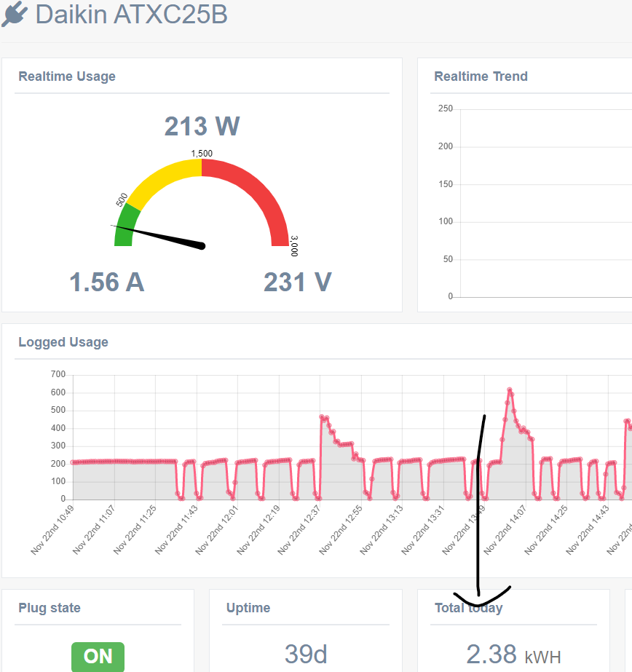Click the 2.38 kWH total today value
This screenshot has width=632, height=672.
pyautogui.click(x=513, y=655)
